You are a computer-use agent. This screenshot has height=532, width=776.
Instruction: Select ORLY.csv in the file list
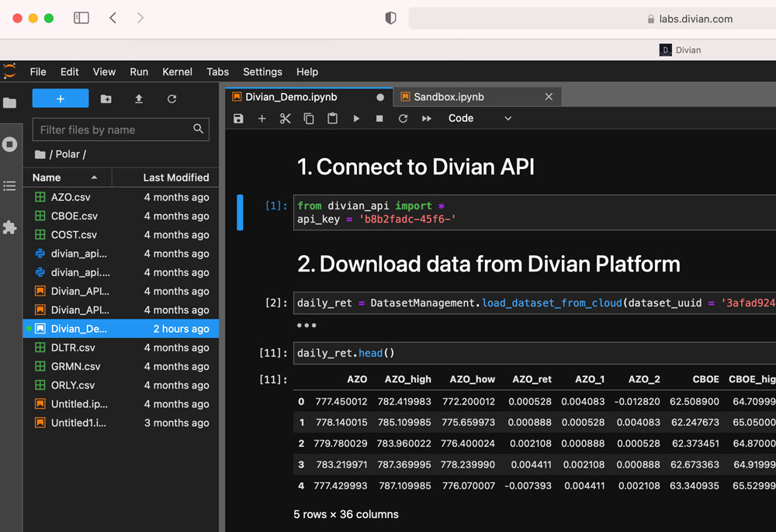coord(121,385)
